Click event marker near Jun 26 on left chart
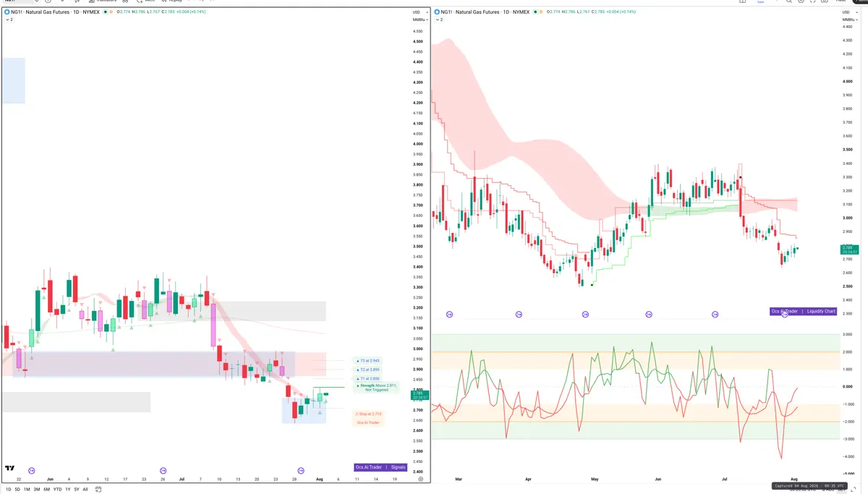 point(163,470)
